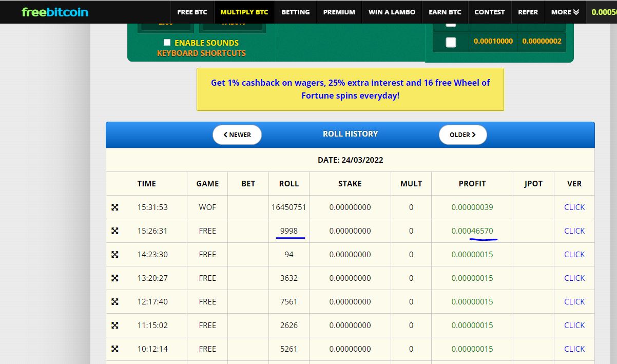
Task: Expand details icon for 15:31:53 WOF roll
Action: tap(115, 207)
